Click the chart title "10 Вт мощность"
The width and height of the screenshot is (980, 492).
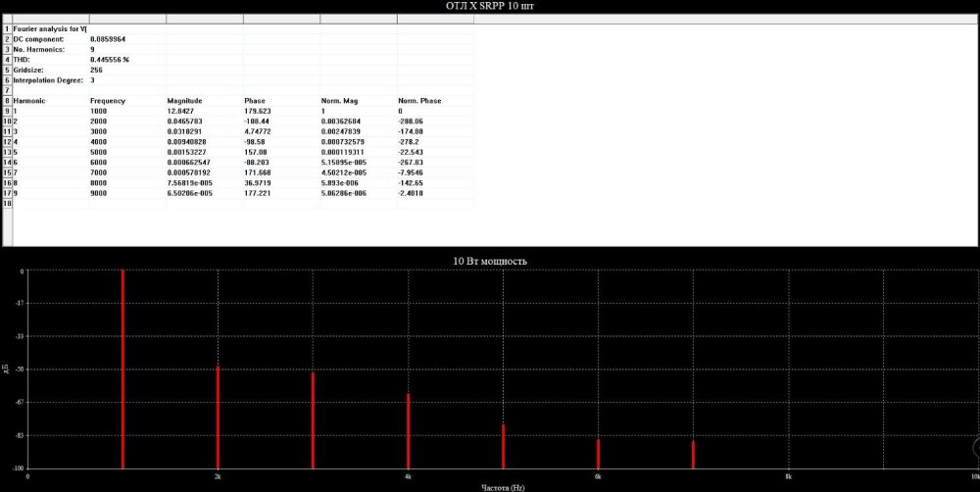click(490, 262)
